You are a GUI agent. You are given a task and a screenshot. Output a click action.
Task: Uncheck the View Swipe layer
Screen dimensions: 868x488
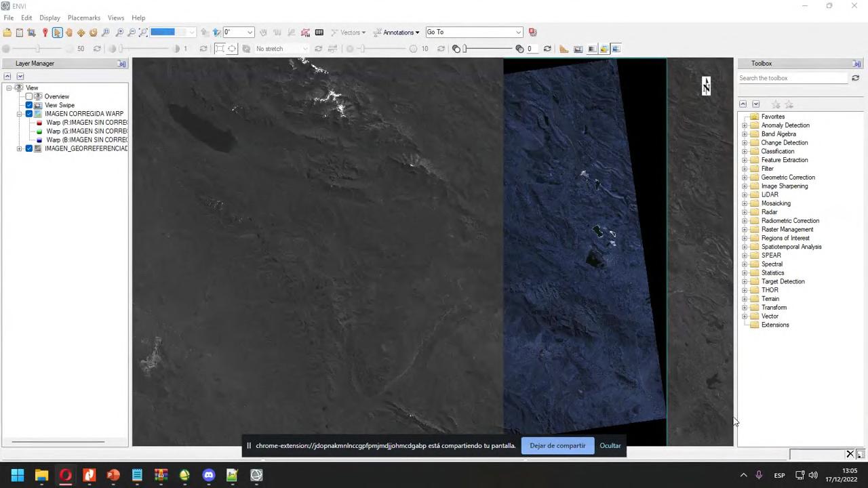click(29, 106)
